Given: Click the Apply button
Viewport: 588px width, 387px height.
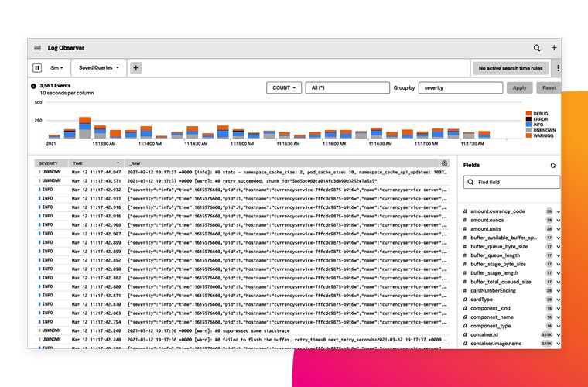Looking at the screenshot, I should pyautogui.click(x=519, y=87).
